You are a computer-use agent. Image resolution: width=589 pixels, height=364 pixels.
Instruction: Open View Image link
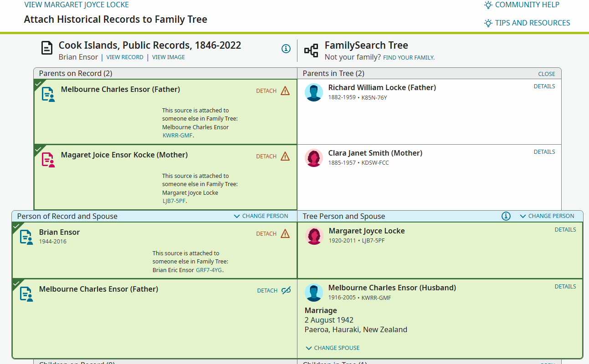click(x=169, y=57)
